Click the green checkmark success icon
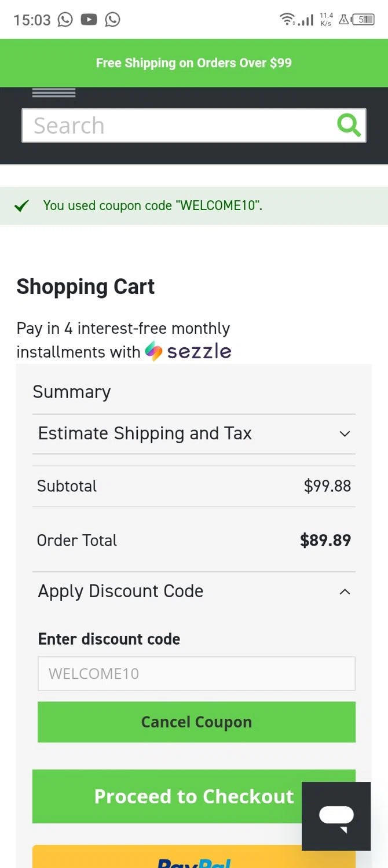 [21, 206]
